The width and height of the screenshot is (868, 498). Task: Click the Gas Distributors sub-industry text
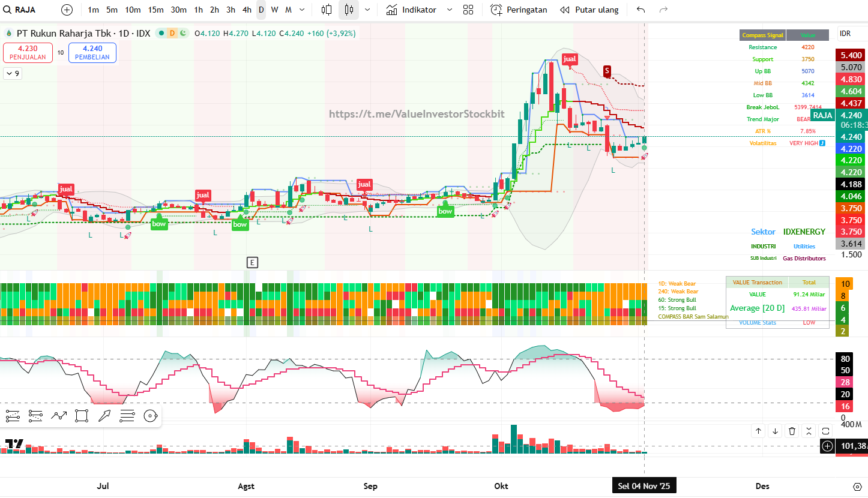point(804,258)
